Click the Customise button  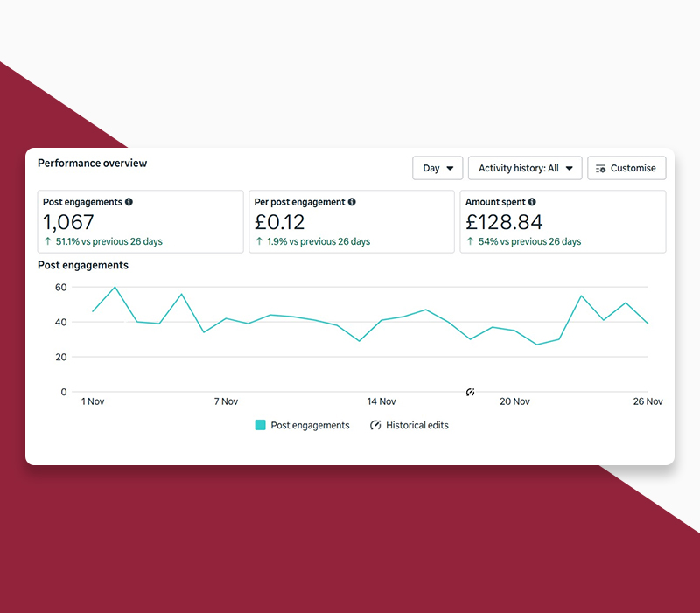tap(626, 168)
